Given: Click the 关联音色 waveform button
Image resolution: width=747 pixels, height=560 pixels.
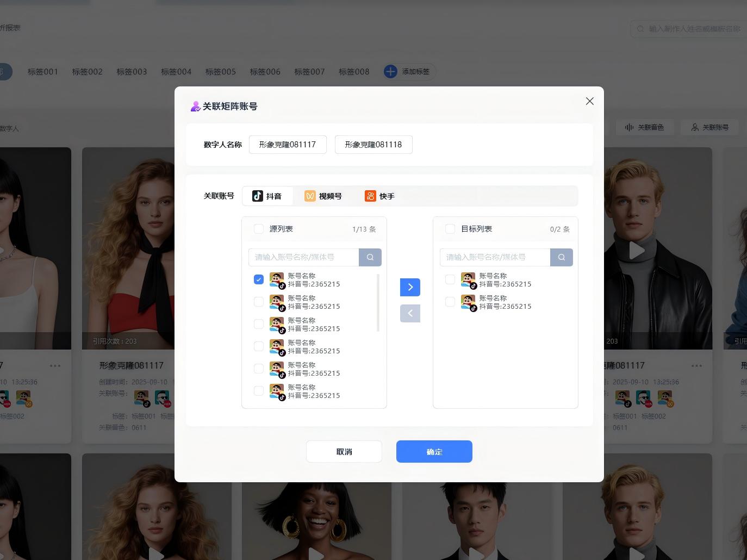Looking at the screenshot, I should click(645, 127).
